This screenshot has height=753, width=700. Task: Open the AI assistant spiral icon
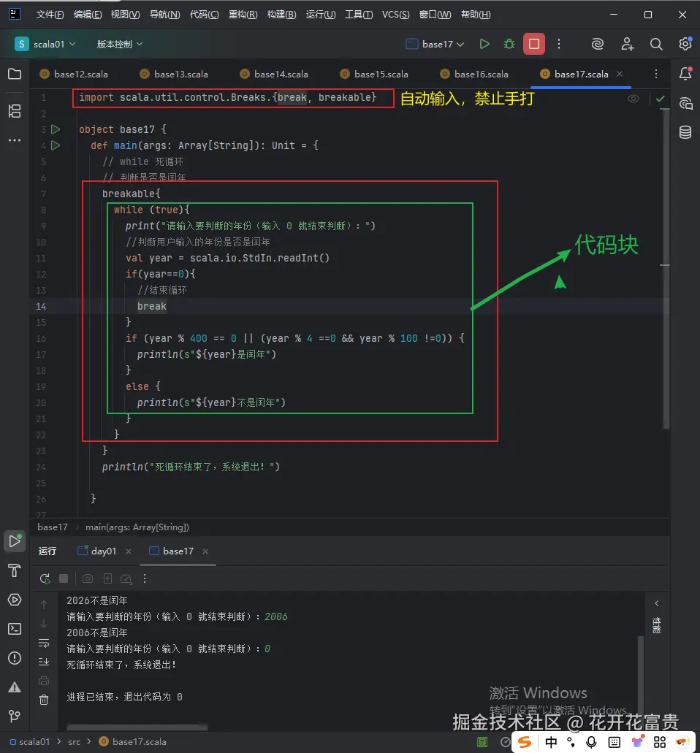(x=597, y=44)
